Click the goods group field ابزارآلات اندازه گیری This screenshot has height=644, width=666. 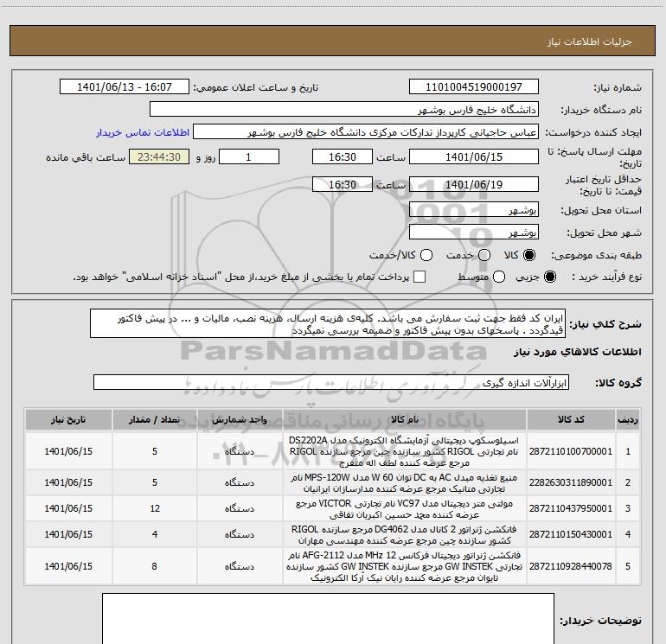[x=331, y=382]
